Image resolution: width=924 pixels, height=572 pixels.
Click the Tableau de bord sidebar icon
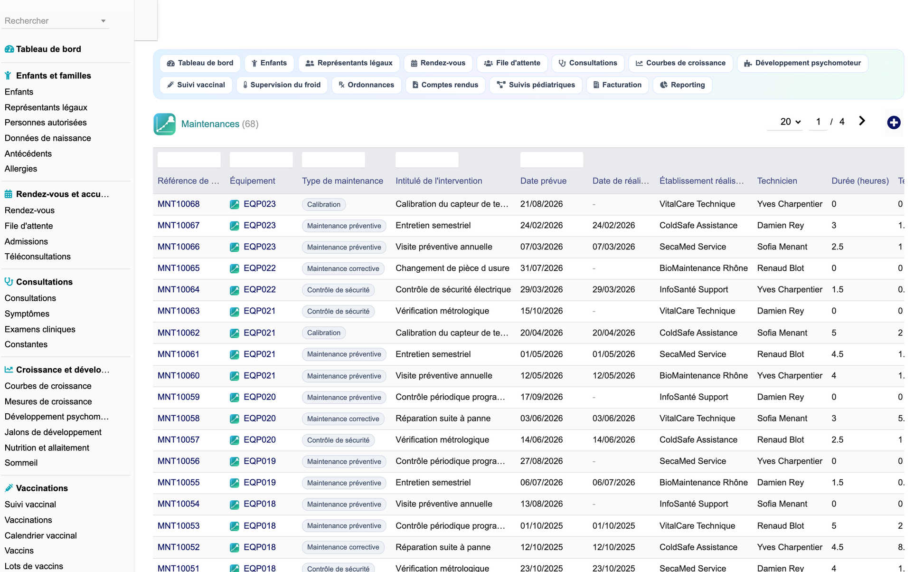[9, 49]
